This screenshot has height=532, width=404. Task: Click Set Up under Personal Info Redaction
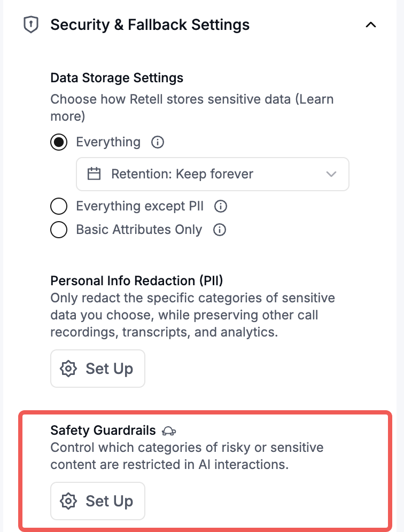coord(98,369)
